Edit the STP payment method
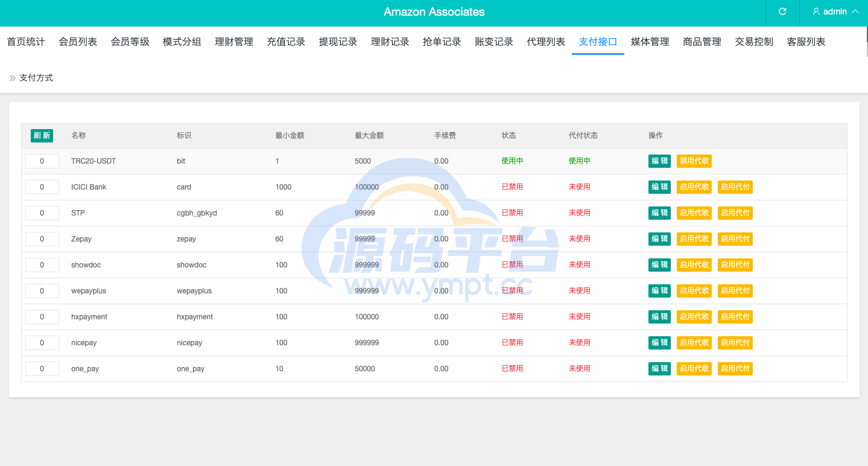Viewport: 868px width, 466px height. pyautogui.click(x=659, y=213)
